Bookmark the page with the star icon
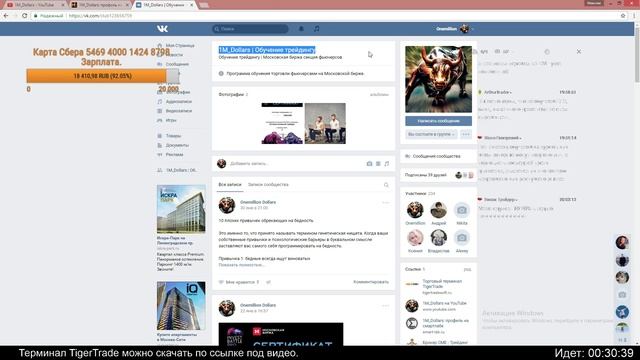The image size is (640, 360). pyautogui.click(x=623, y=16)
